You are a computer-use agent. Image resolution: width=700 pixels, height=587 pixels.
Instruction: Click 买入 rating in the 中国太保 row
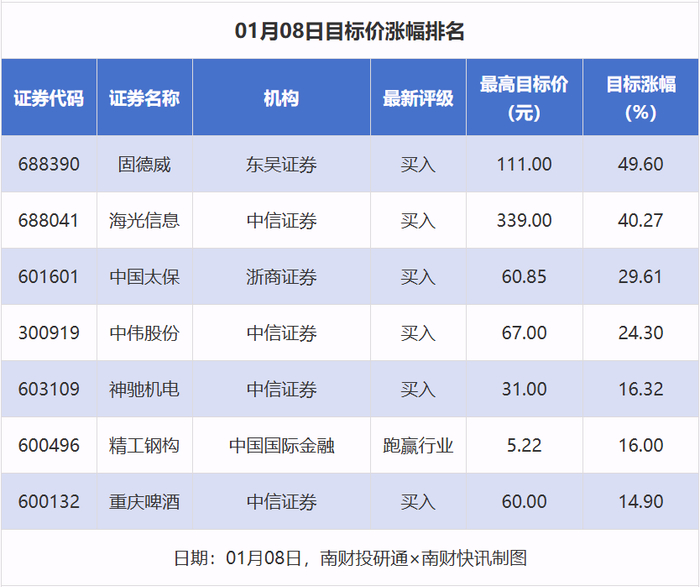click(418, 277)
